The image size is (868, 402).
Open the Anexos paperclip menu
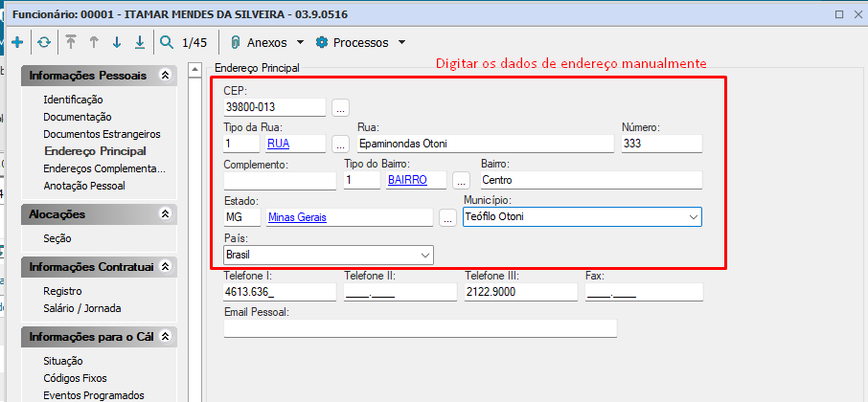pyautogui.click(x=260, y=42)
